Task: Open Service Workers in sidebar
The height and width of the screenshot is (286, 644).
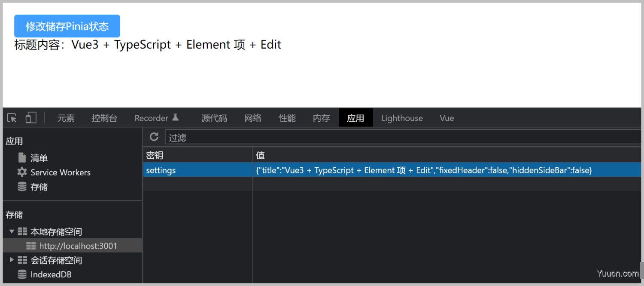Action: pyautogui.click(x=61, y=172)
